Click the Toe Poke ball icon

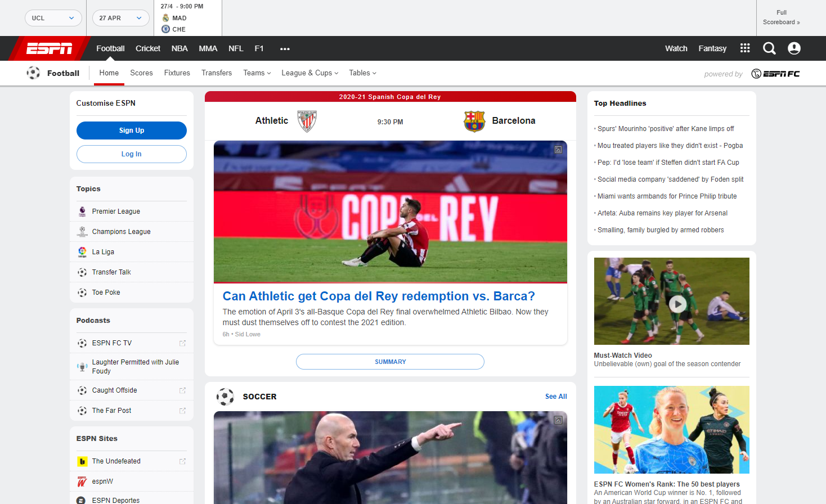point(82,292)
